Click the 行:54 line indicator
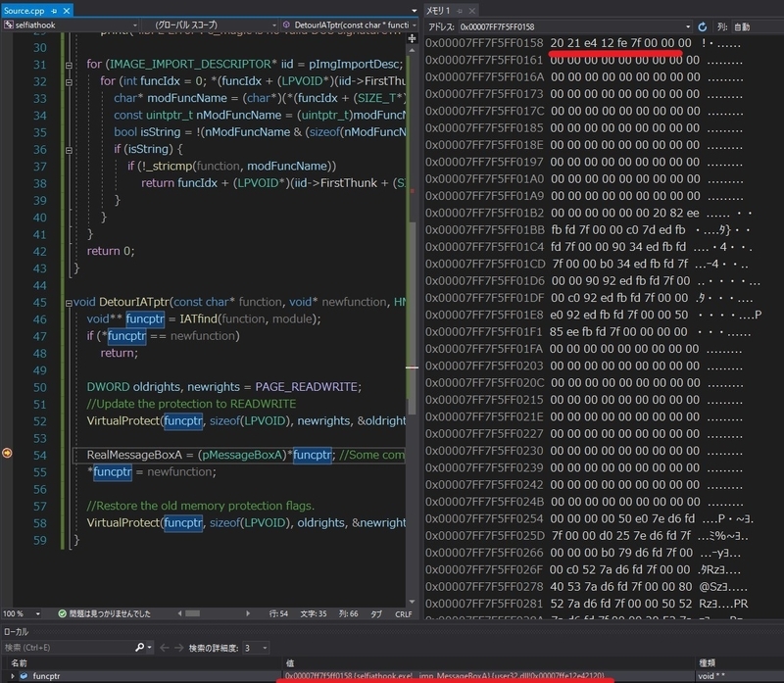The height and width of the screenshot is (683, 784). point(278,613)
